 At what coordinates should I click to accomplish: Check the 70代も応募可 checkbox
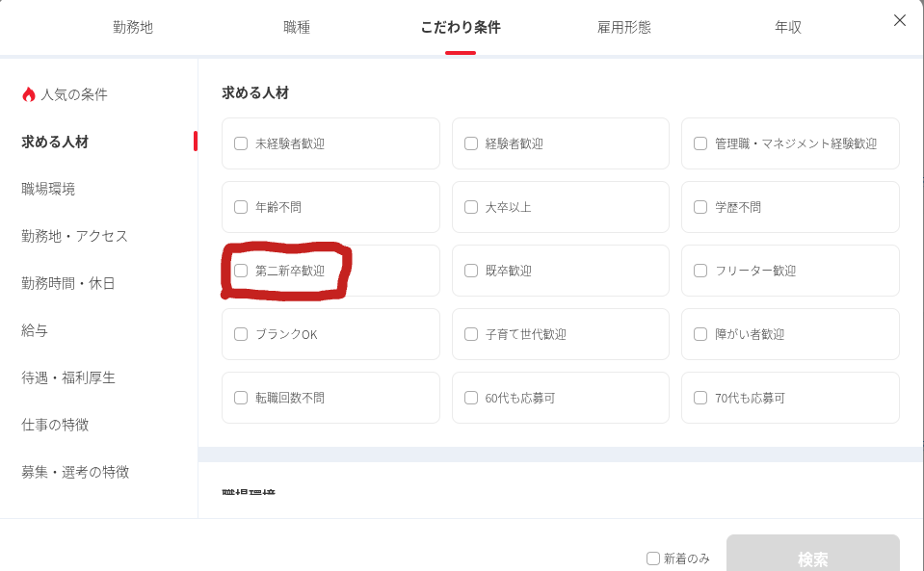700,398
